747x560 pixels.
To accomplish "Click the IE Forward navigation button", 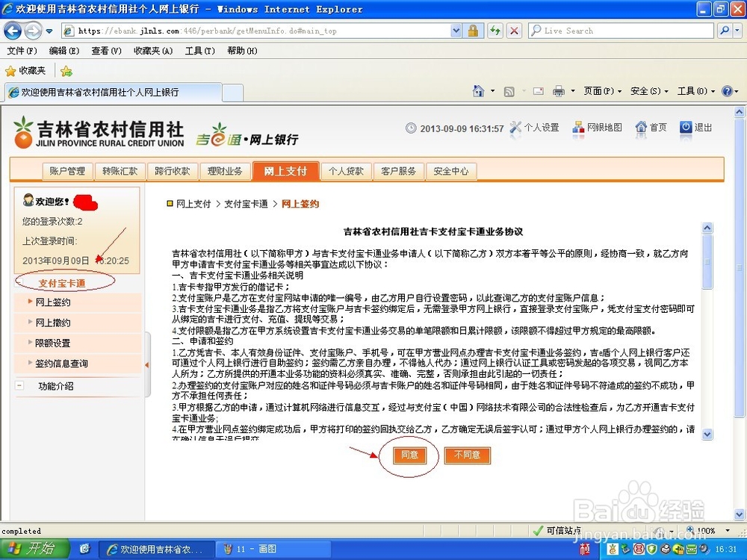I will tap(32, 31).
